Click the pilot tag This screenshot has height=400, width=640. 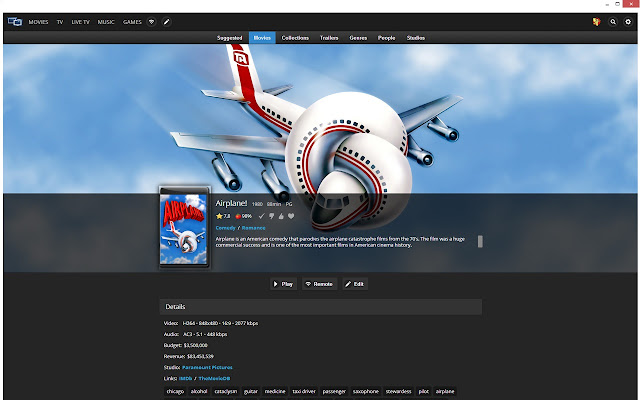tap(424, 391)
